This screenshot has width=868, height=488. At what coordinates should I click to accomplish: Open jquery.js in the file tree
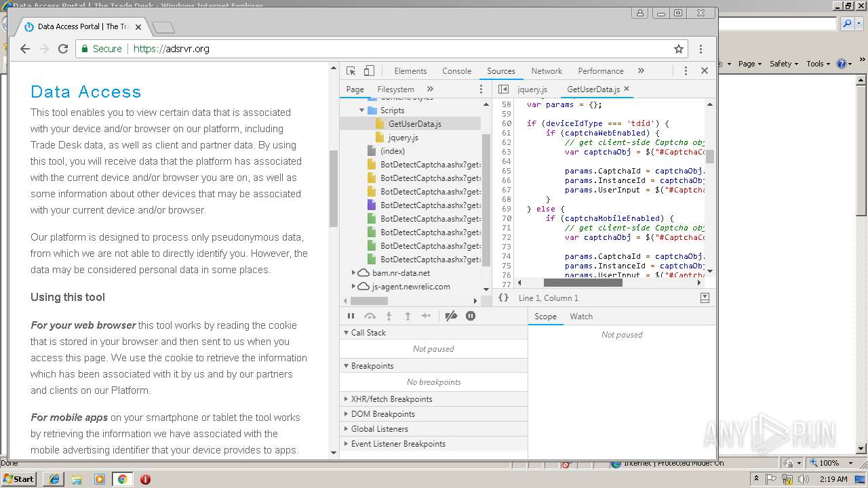(403, 138)
